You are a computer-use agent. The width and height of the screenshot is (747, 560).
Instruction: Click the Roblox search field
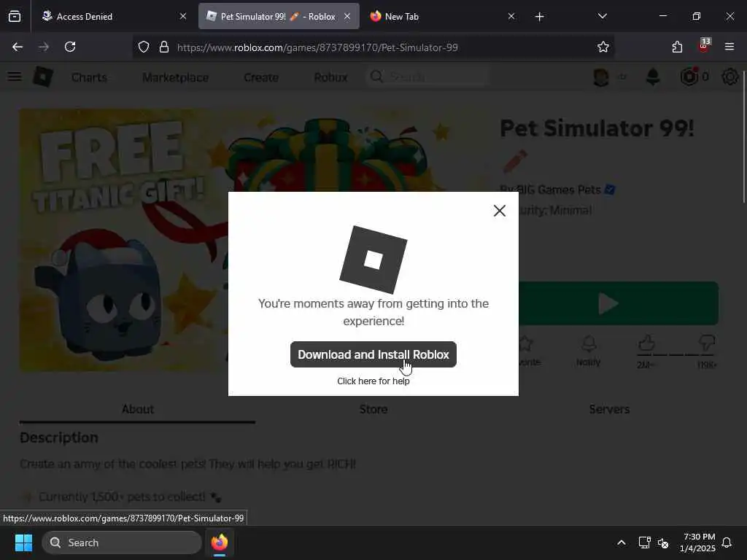pyautogui.click(x=427, y=77)
